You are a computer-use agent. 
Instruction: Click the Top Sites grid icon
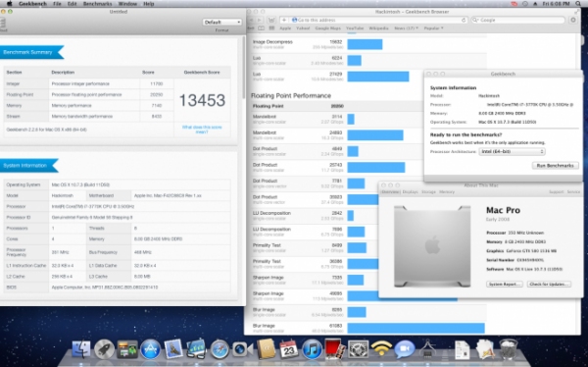271,28
